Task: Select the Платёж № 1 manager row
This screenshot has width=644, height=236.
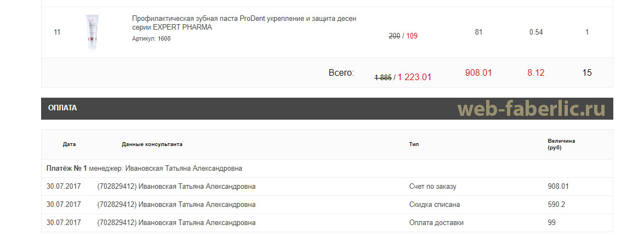Action: 327,168
